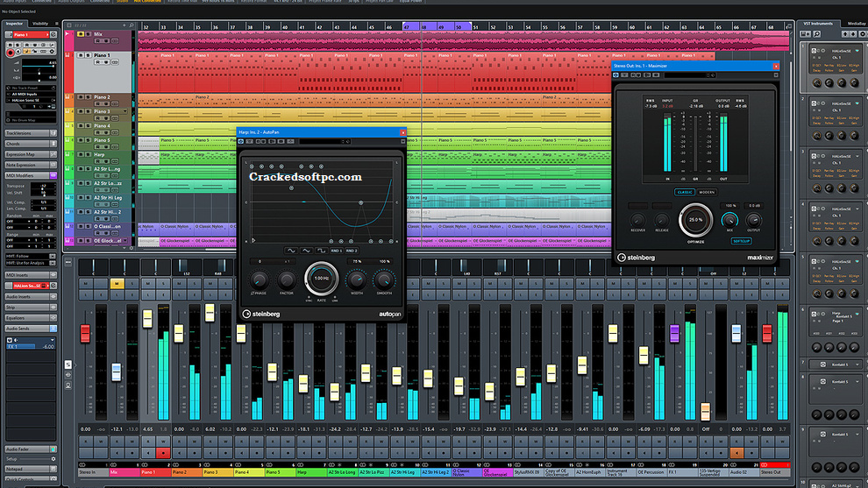Collapse the MIDI Modifiers section

31,175
